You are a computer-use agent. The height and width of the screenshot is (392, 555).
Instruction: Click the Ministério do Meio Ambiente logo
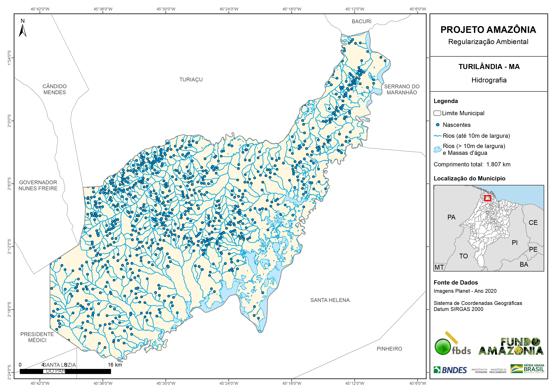pyautogui.click(x=498, y=371)
